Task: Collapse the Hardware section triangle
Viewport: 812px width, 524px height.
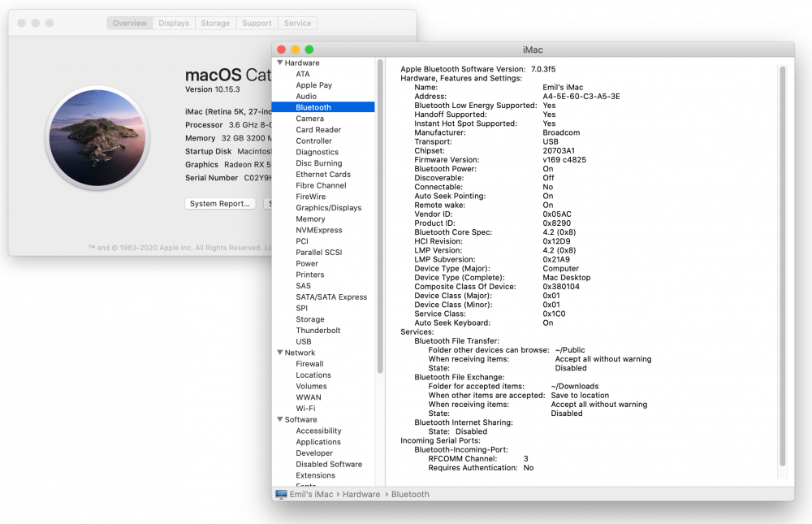Action: coord(279,63)
